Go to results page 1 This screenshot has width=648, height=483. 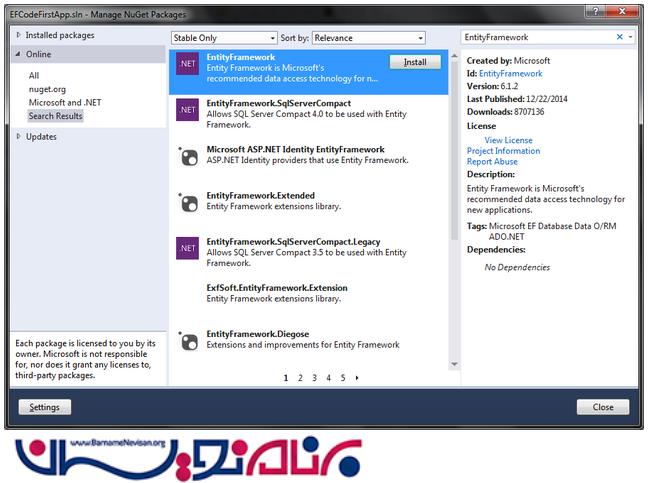pos(286,378)
